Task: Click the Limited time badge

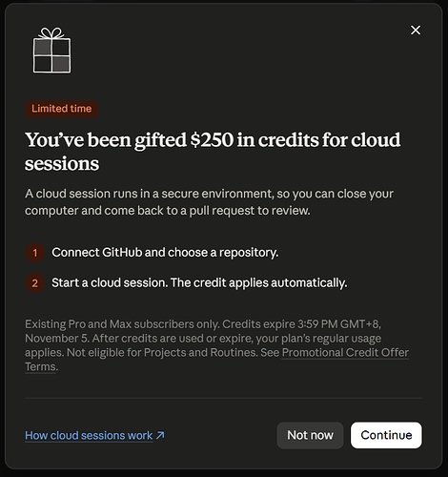Action: point(62,109)
